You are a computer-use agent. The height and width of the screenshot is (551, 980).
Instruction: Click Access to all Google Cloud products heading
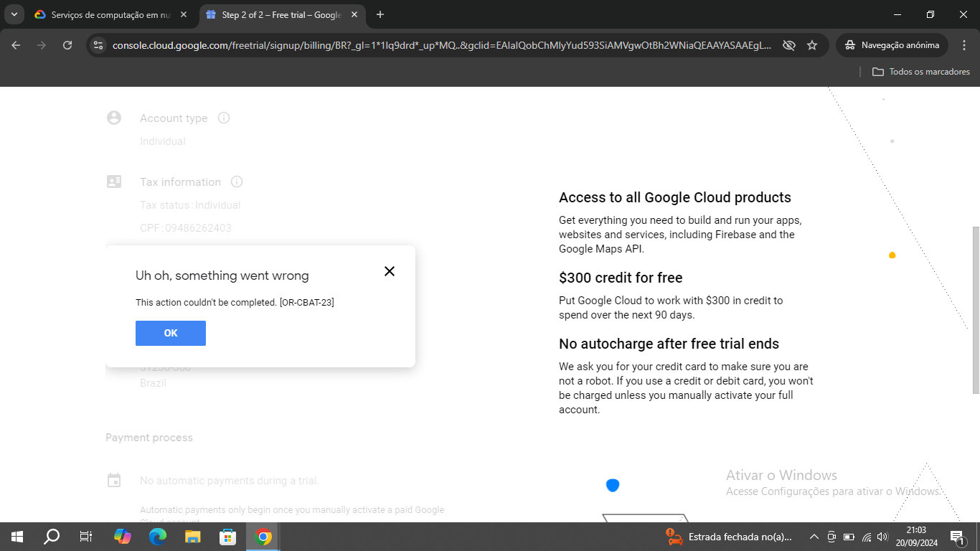(675, 197)
